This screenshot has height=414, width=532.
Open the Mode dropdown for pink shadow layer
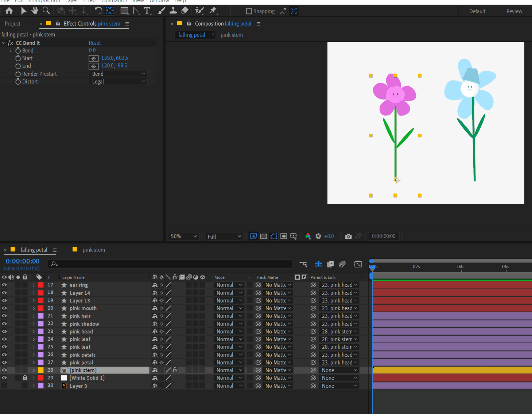(x=229, y=324)
